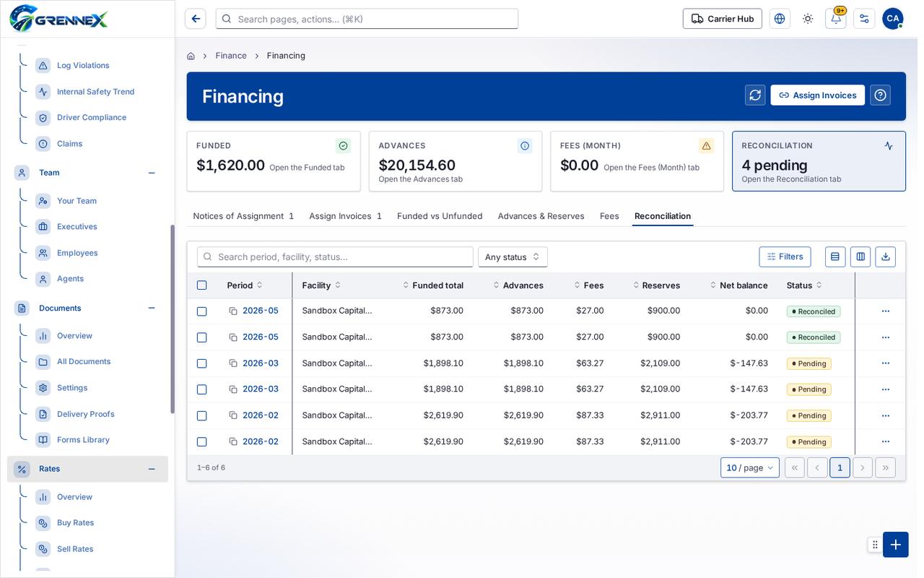Focus the Search pages, actions field
924x578 pixels.
367,19
